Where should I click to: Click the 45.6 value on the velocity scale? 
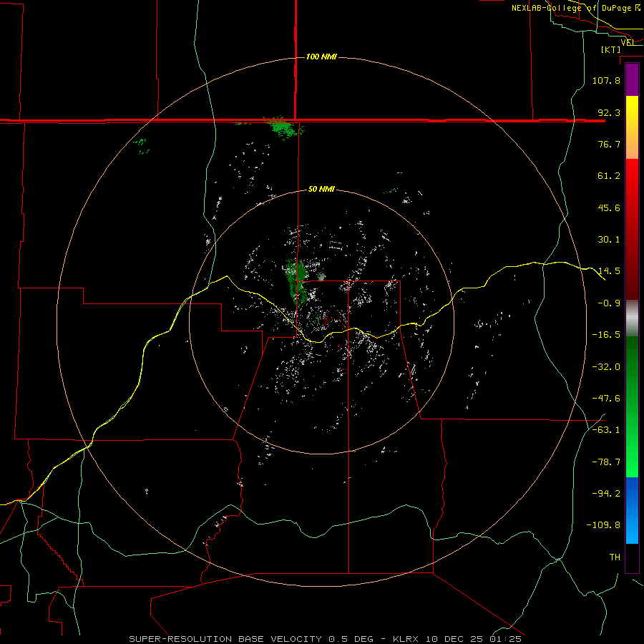609,208
